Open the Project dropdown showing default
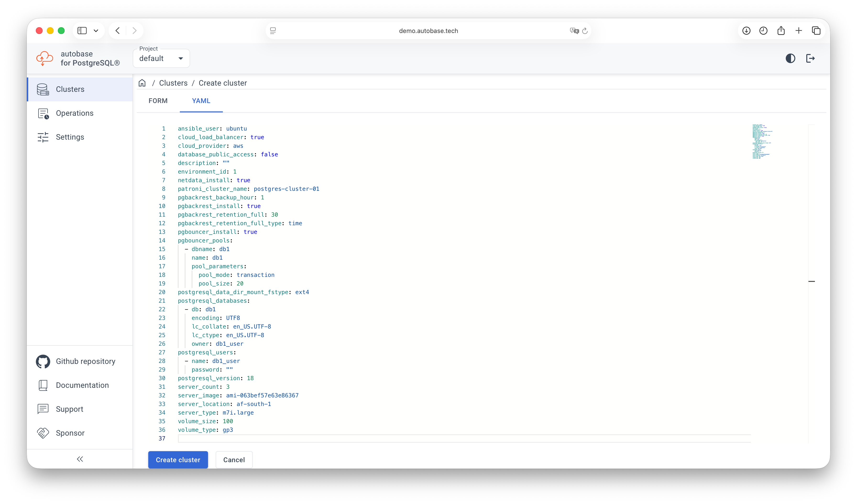The image size is (857, 504). coord(161,58)
